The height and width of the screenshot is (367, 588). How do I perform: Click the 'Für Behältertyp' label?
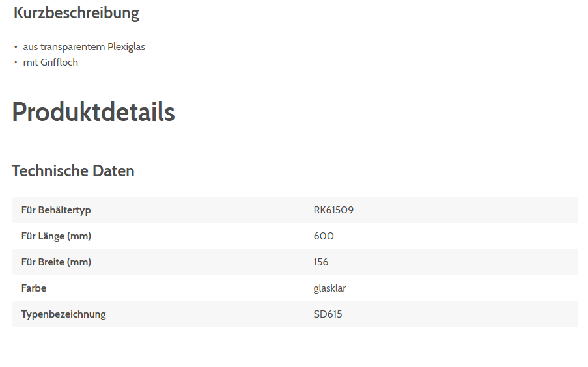coord(56,210)
